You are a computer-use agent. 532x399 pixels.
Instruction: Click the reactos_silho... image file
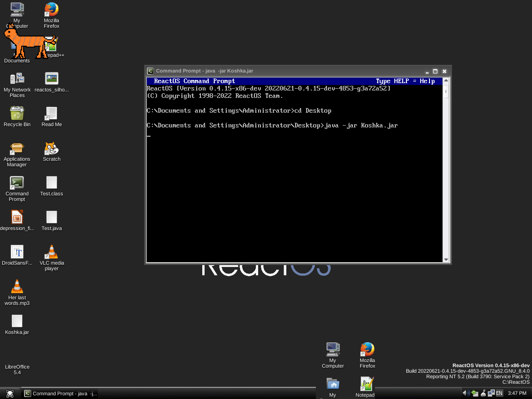point(51,79)
